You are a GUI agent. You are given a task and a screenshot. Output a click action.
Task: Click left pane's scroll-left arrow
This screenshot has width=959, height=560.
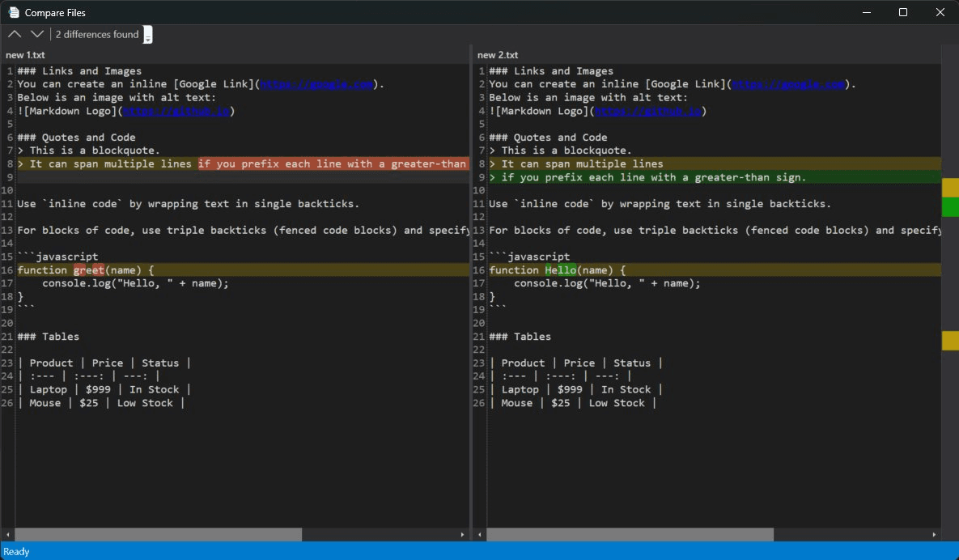point(7,534)
